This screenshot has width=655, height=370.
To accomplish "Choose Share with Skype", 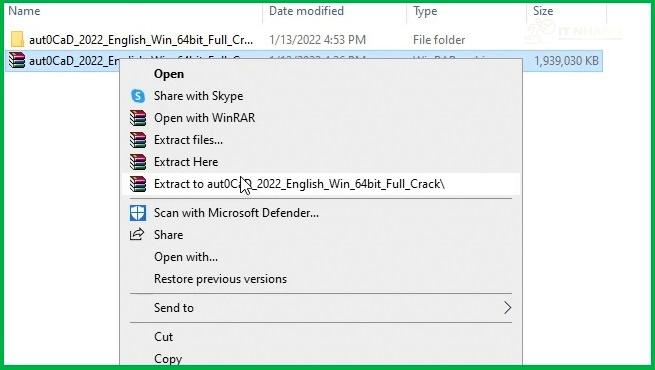I will click(x=198, y=96).
